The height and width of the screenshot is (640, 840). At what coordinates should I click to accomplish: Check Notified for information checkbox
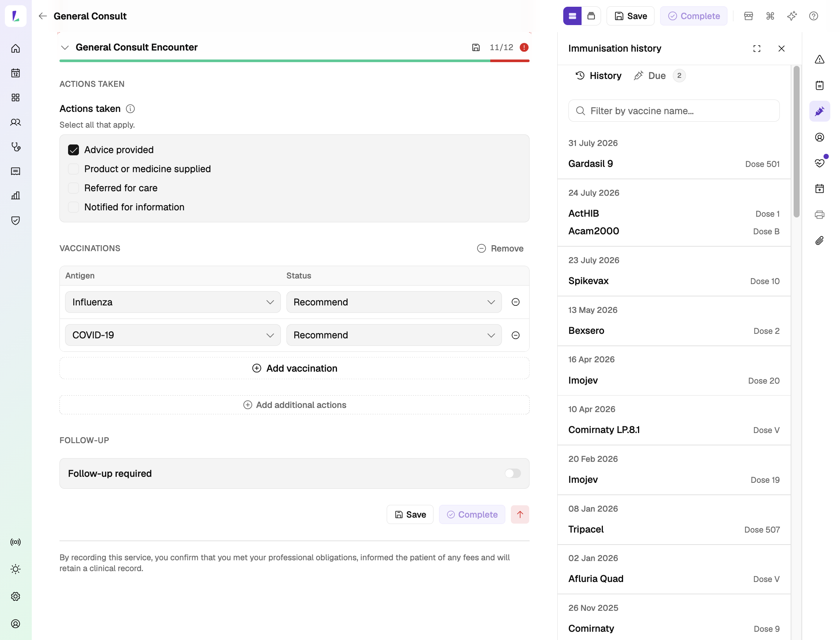tap(73, 207)
